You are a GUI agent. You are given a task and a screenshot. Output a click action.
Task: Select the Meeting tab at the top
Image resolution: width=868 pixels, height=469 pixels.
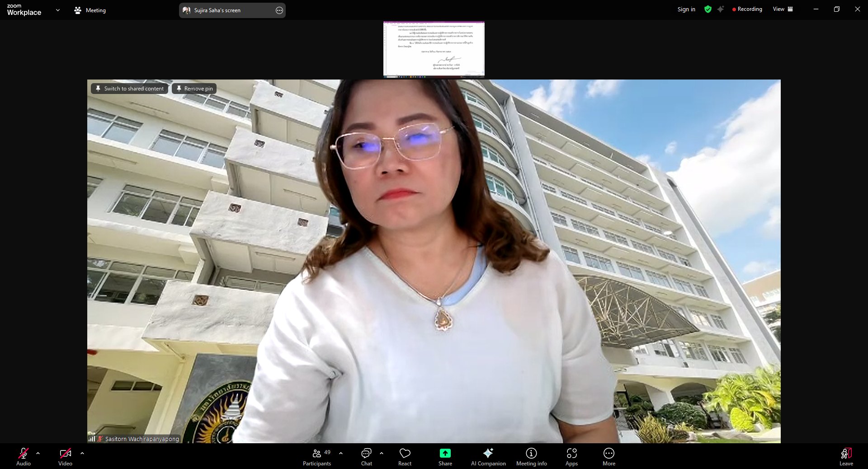90,10
